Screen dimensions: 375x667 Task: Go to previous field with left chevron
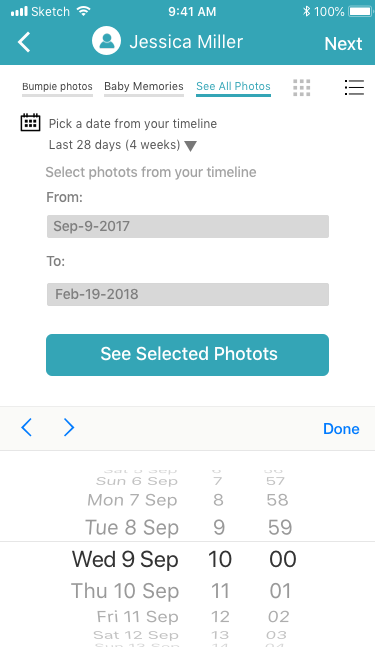click(26, 428)
